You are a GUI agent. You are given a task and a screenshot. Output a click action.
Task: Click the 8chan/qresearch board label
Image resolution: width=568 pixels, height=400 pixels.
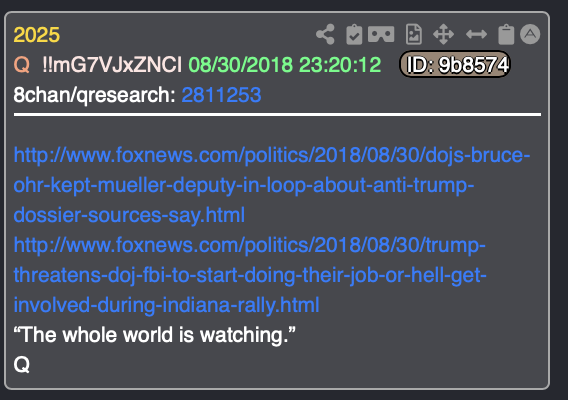(x=95, y=95)
